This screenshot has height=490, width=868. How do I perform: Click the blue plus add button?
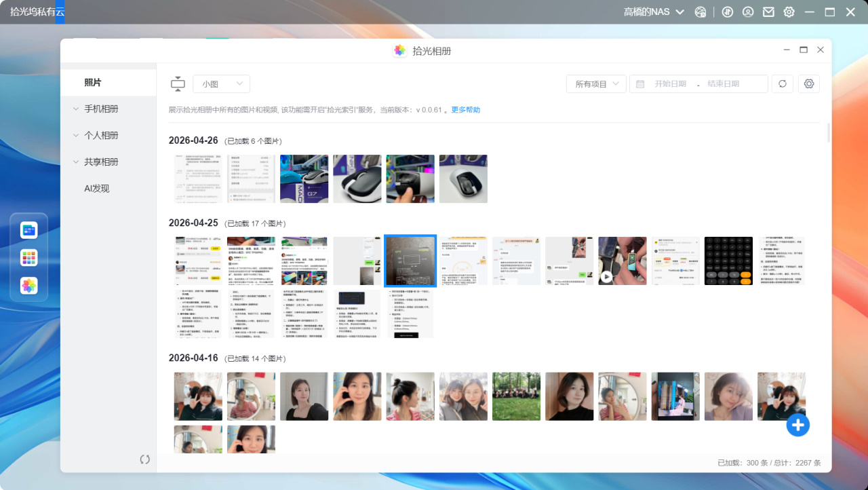pos(798,425)
